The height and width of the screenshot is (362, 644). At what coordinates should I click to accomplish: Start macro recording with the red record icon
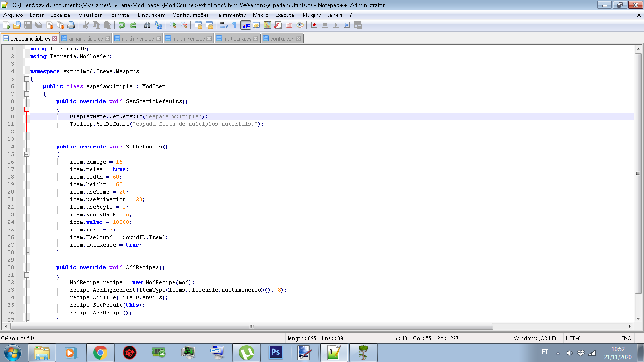coord(314,25)
